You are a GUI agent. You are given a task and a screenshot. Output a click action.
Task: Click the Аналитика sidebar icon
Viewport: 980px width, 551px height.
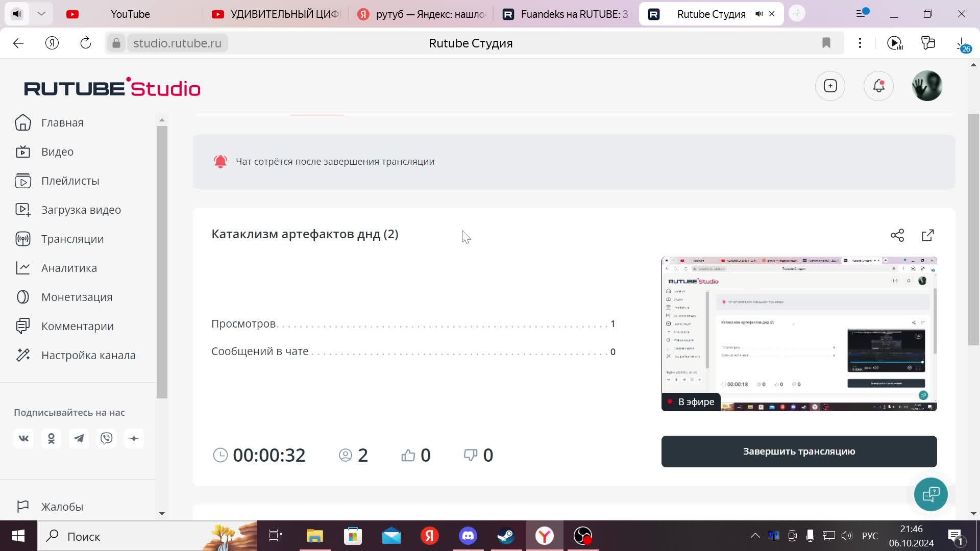[23, 267]
